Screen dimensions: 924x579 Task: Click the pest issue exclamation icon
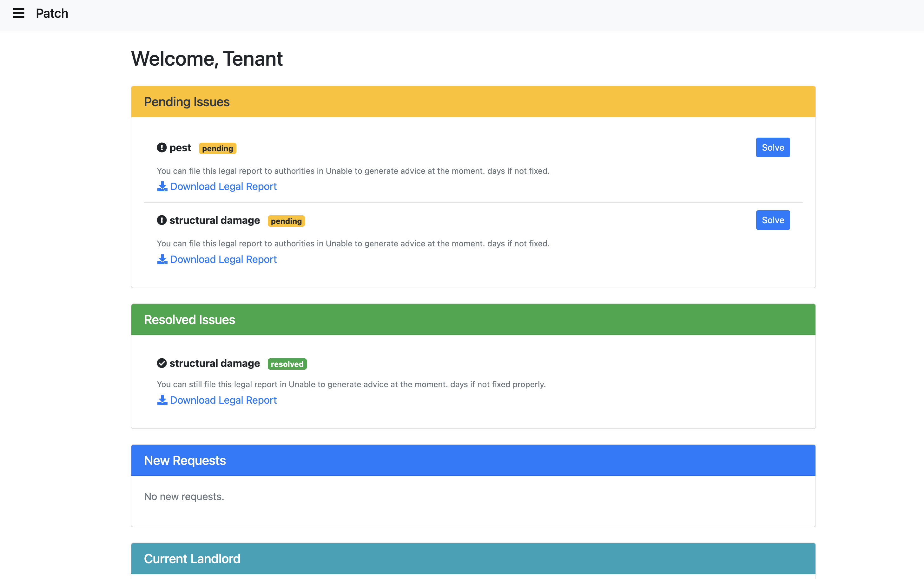[x=162, y=147]
